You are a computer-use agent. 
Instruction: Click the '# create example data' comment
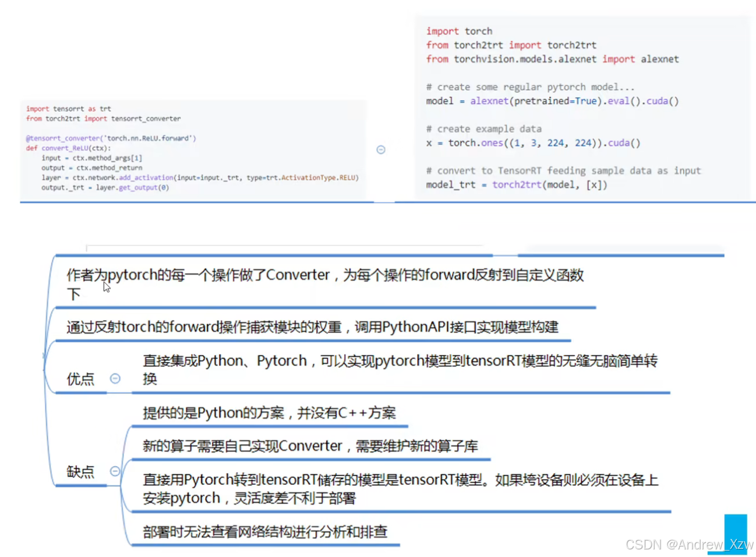484,129
